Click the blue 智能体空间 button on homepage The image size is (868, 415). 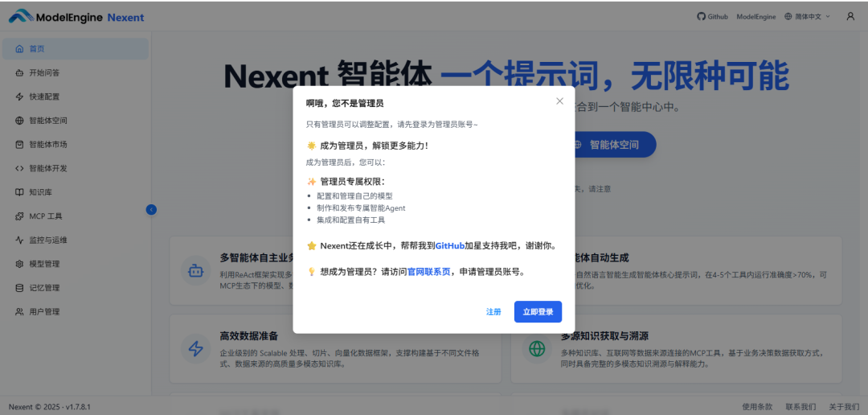(613, 145)
